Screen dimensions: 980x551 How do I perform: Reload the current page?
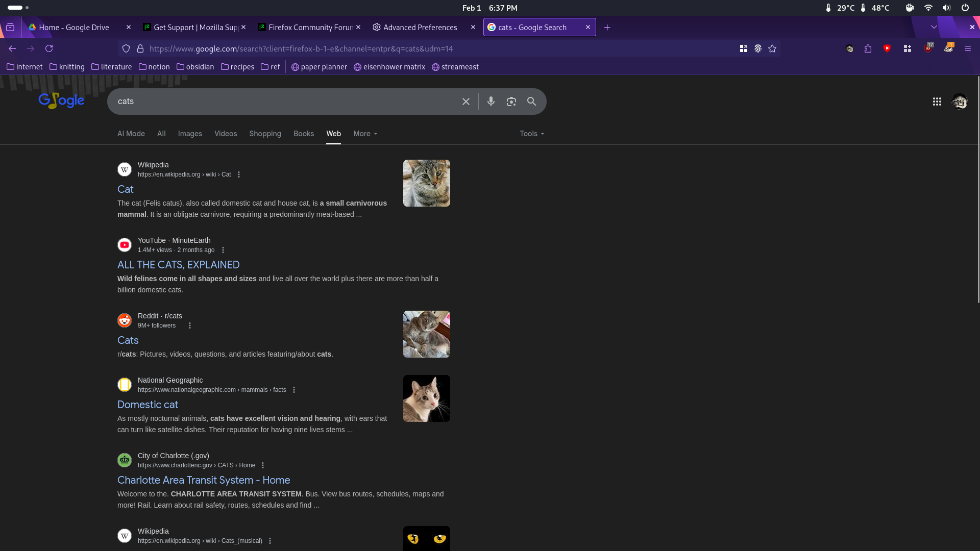(x=49, y=48)
